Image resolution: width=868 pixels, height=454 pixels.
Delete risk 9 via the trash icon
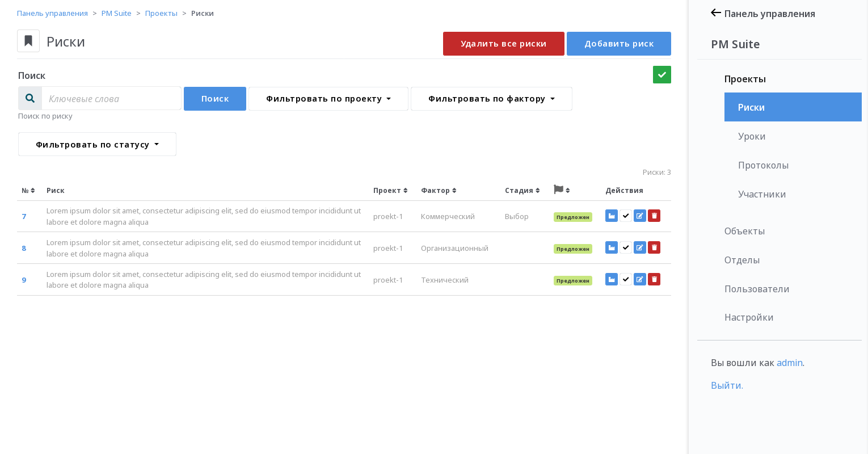tap(654, 279)
